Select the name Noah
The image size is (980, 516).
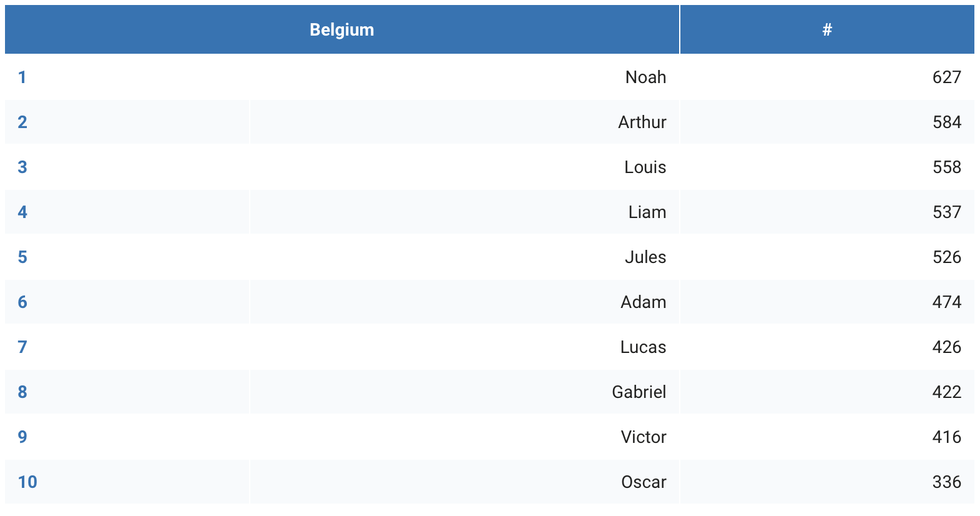(x=645, y=77)
